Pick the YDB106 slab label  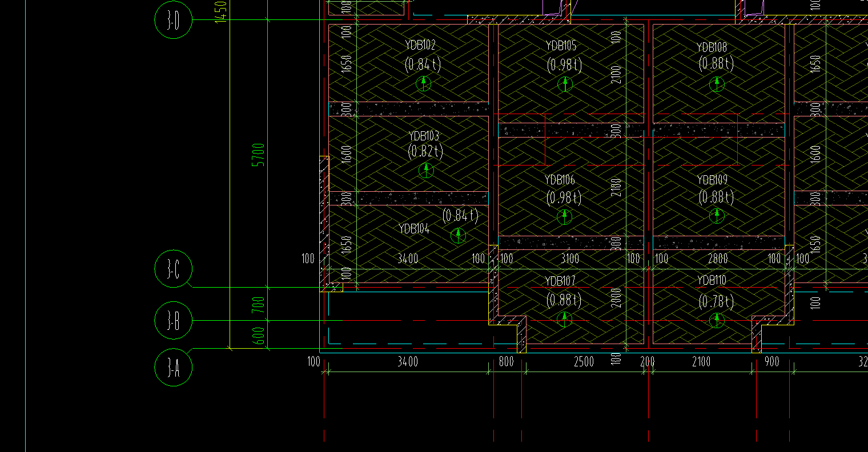coord(560,180)
